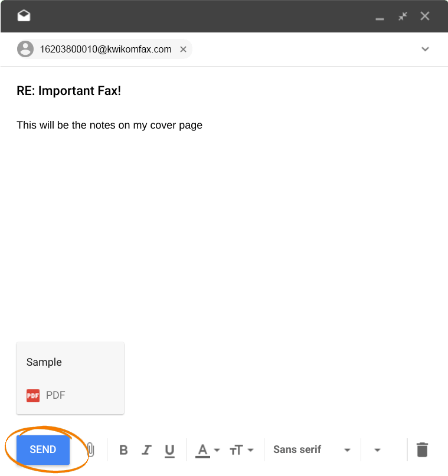Attach a file with the paperclip icon
448x476 pixels.
coord(90,450)
